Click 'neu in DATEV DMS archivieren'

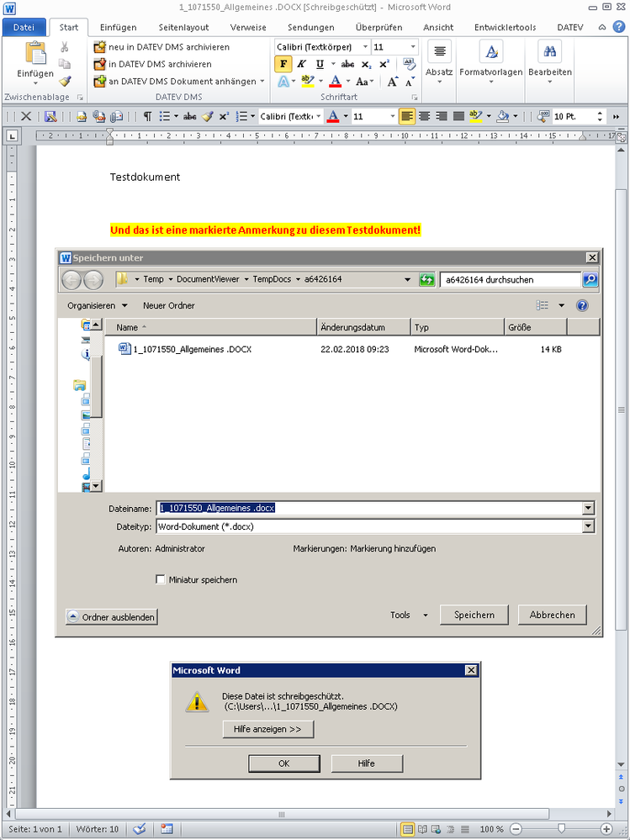pos(161,47)
